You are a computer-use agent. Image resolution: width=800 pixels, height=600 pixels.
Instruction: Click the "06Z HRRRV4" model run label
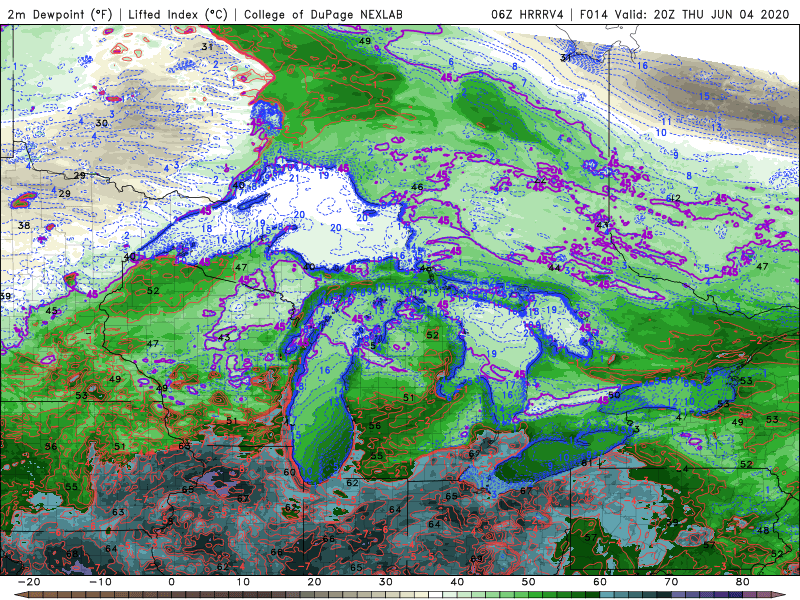click(527, 14)
